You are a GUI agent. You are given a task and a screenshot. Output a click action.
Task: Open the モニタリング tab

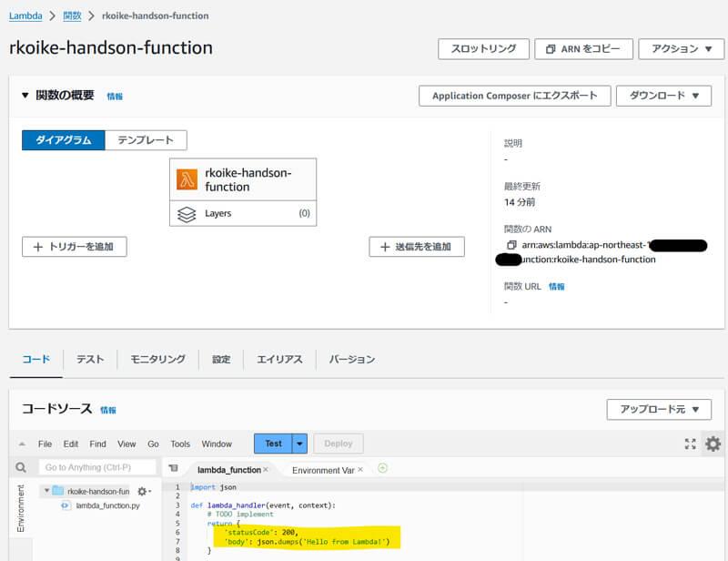click(157, 360)
